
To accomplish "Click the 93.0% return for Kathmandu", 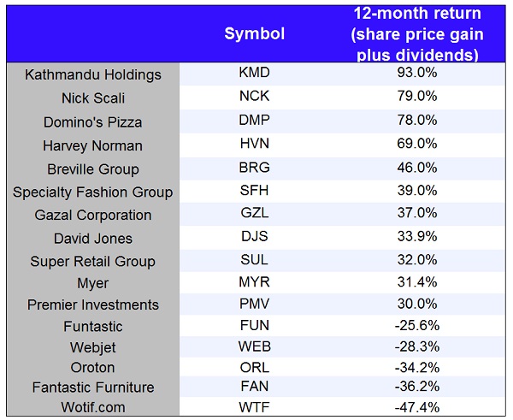I will [x=418, y=74].
